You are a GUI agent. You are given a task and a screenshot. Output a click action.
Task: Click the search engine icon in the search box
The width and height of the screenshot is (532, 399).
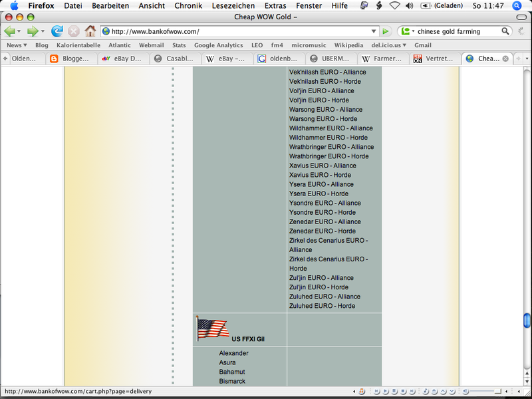406,31
